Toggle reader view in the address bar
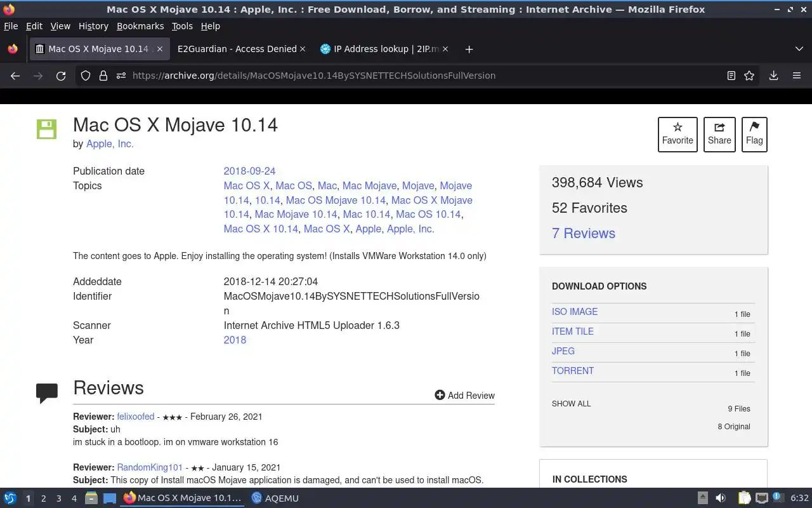 [x=731, y=76]
